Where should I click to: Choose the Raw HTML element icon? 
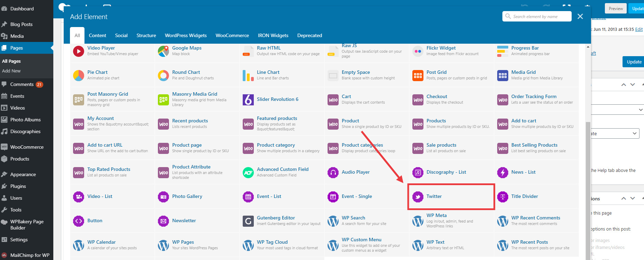[248, 51]
